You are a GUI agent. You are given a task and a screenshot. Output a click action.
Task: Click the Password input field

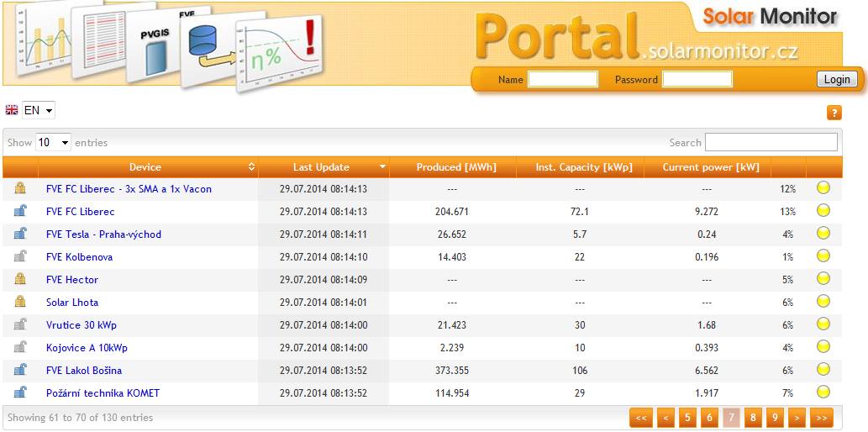697,80
